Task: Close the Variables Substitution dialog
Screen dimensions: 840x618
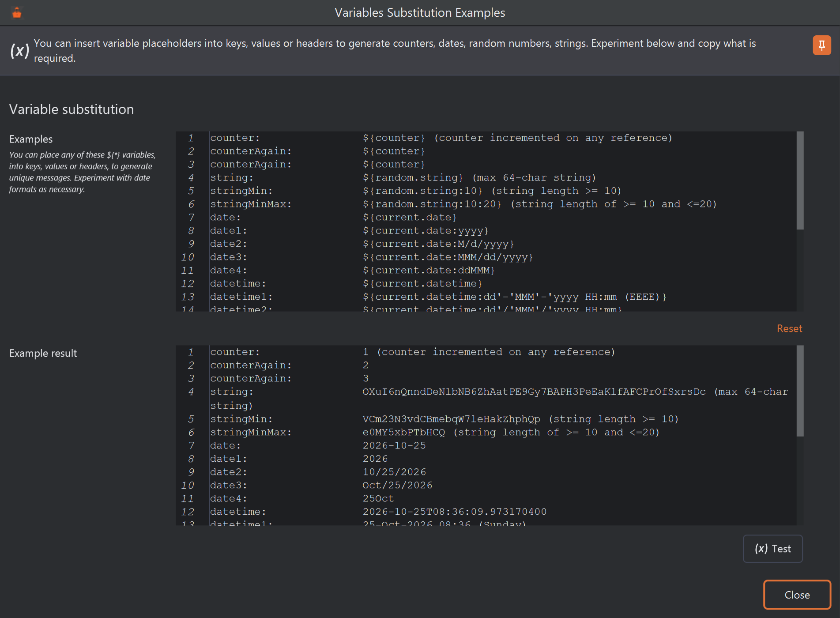Action: pyautogui.click(x=797, y=595)
